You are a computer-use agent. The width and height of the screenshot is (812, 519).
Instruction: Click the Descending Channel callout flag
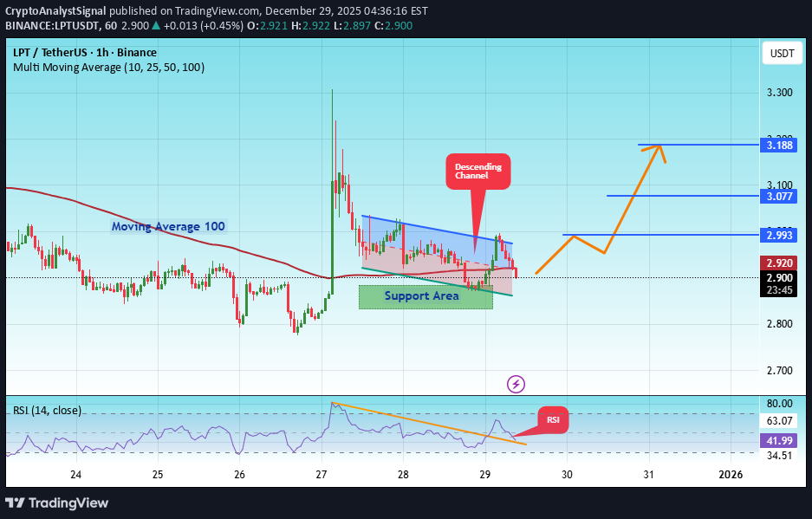[477, 172]
